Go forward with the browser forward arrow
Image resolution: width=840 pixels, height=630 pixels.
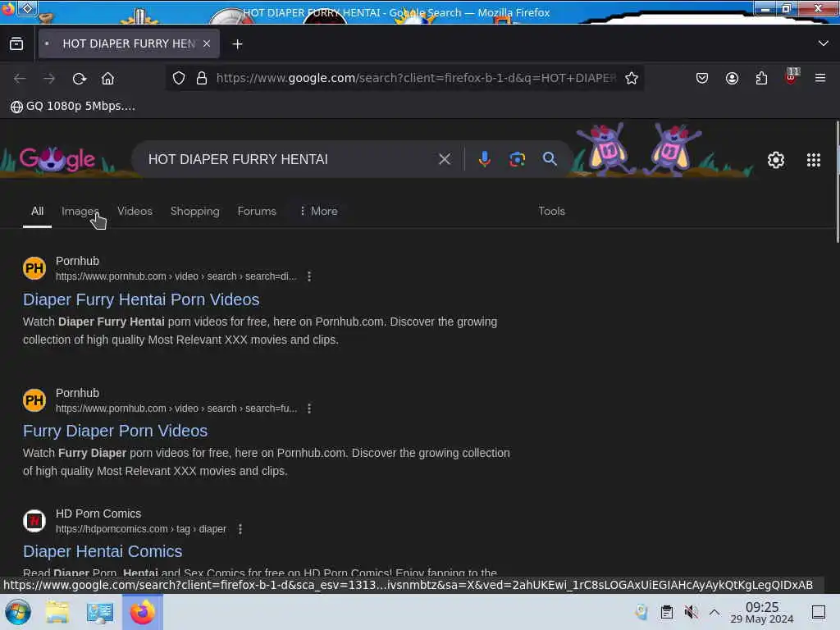point(49,79)
